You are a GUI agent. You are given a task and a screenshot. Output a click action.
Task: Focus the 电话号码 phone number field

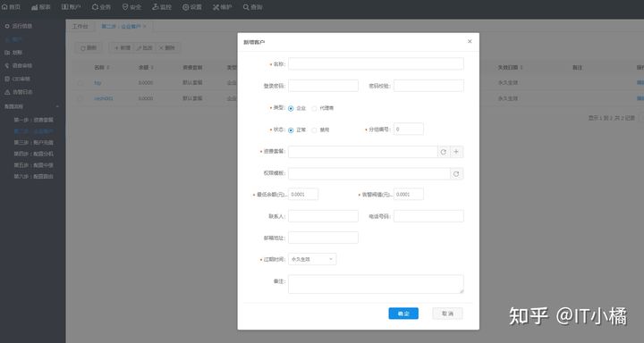428,216
